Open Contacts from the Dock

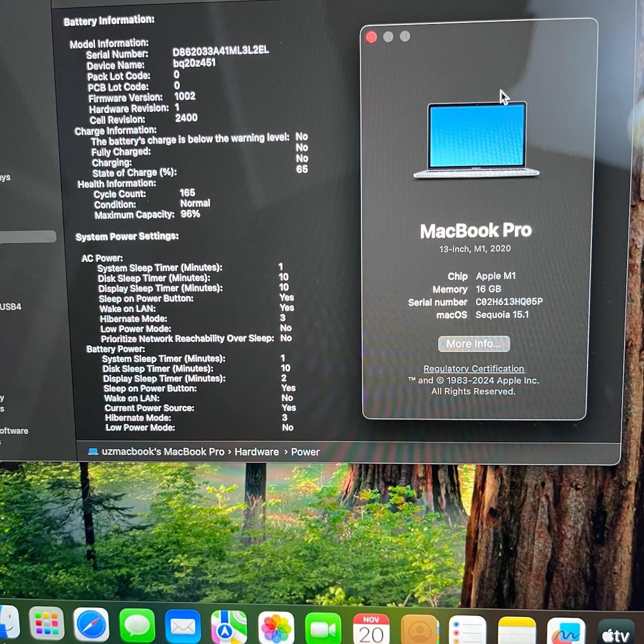(420, 630)
